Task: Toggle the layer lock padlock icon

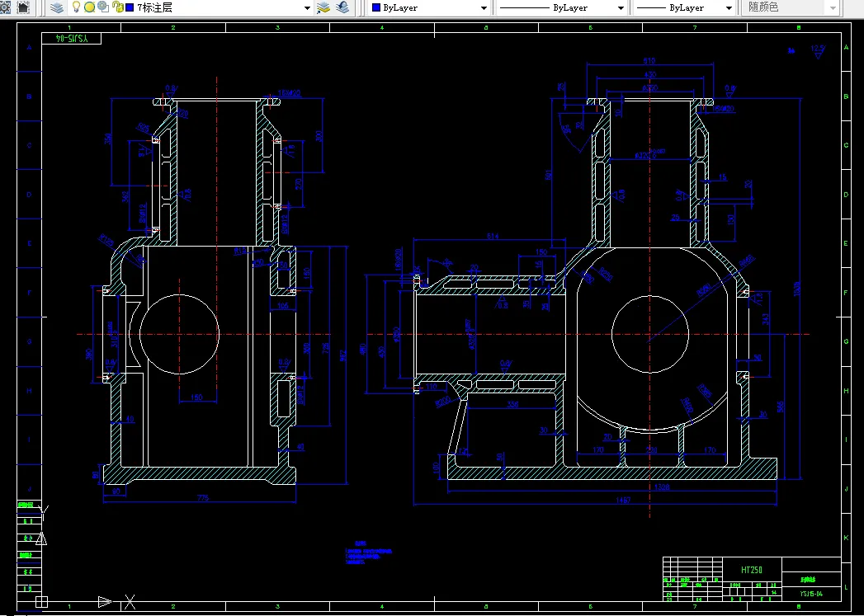Action: 117,7
